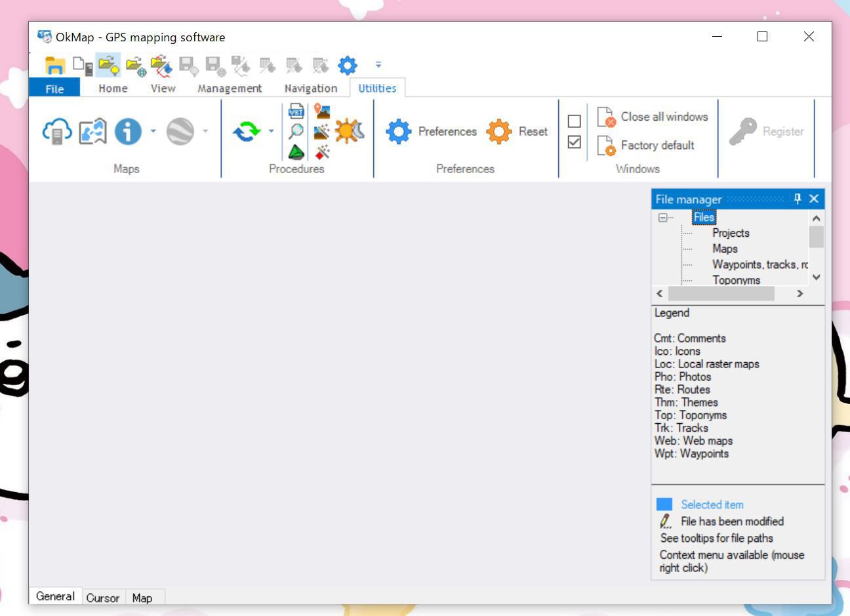Open the geotag photos tool in Procedures
Screen dimensions: 850x616
(321, 111)
